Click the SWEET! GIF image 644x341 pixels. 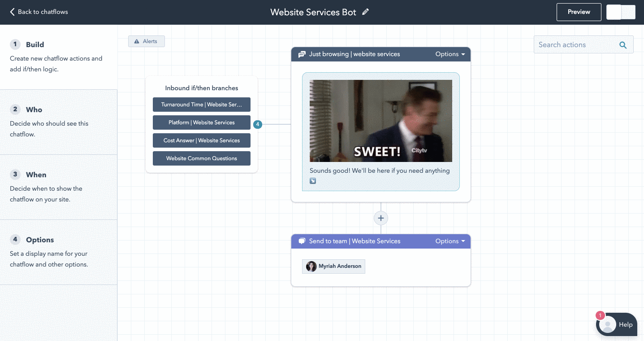(381, 121)
